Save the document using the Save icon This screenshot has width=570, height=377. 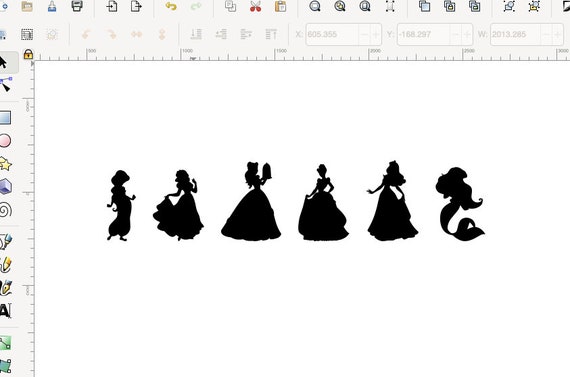pos(52,6)
